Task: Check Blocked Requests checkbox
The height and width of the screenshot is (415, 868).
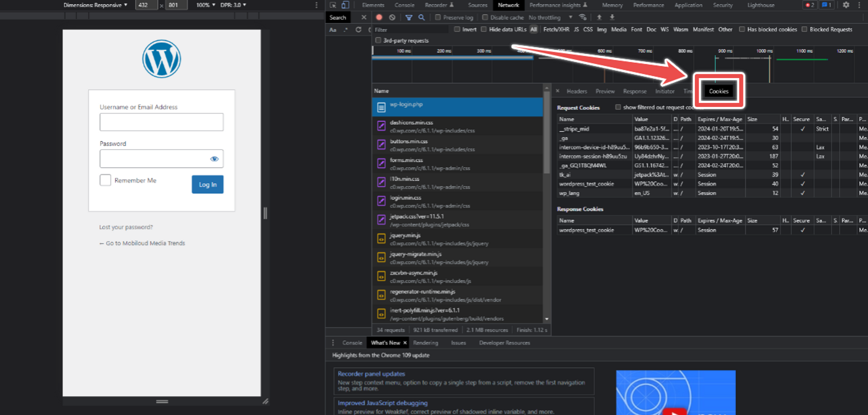Action: (x=804, y=29)
